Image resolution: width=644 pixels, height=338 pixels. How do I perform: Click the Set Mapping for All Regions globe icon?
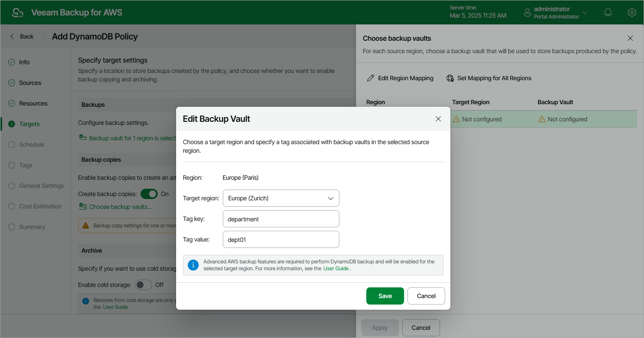450,78
